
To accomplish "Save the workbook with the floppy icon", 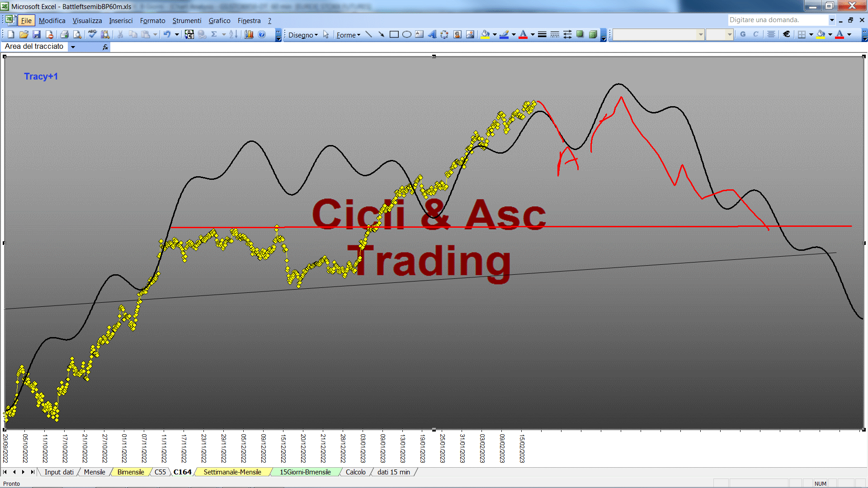I will (37, 34).
